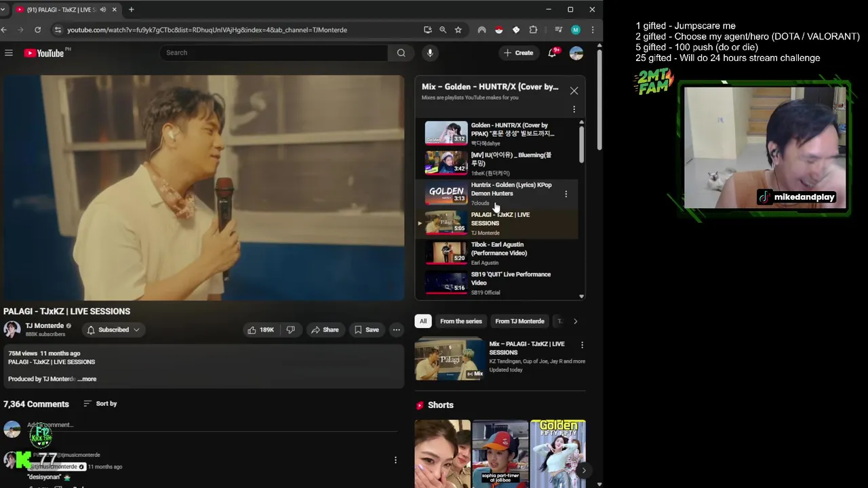
Task: Like the video with 189K likes
Action: point(260,330)
